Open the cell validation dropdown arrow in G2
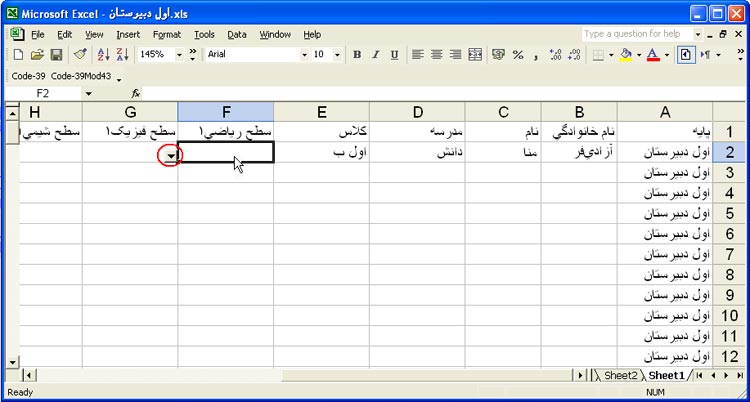750x402 pixels. [172, 155]
